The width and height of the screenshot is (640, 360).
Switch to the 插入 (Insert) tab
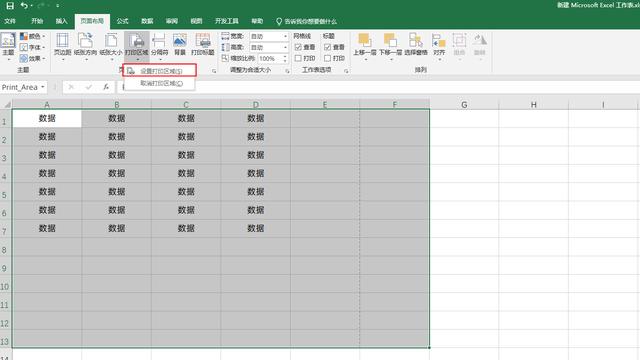point(62,21)
